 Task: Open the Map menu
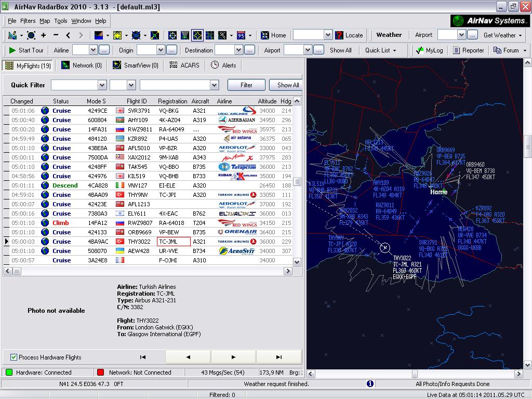(x=45, y=21)
